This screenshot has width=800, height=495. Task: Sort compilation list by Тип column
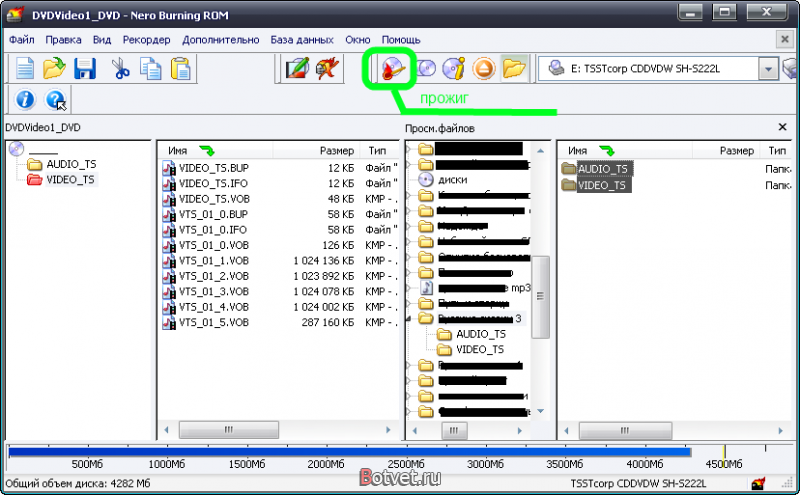(379, 151)
